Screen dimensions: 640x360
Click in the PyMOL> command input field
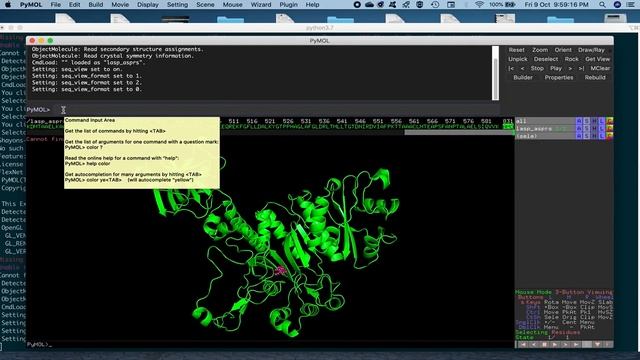pos(276,109)
